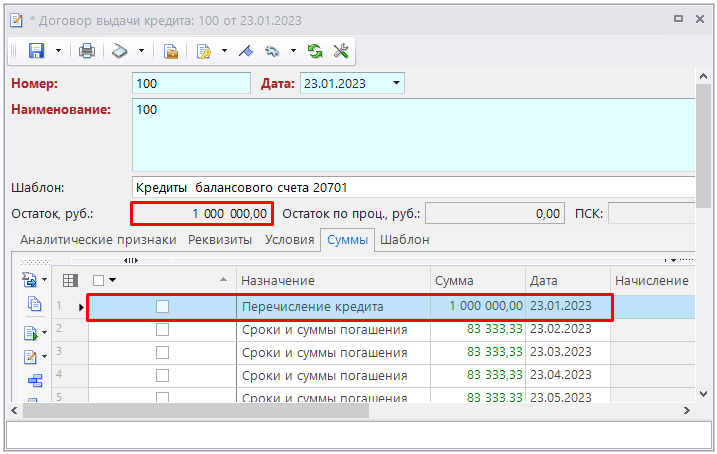Open settings with wrench tools icon
717x454 pixels.
coord(340,51)
